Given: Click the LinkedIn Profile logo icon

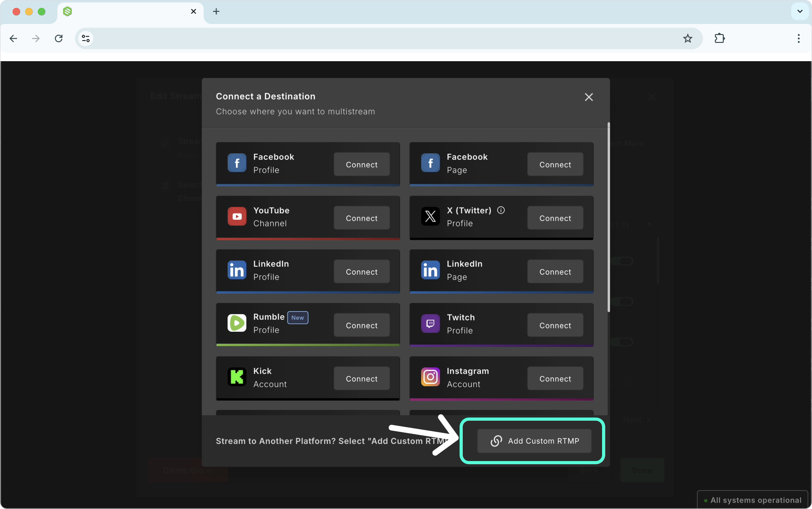Looking at the screenshot, I should 237,270.
